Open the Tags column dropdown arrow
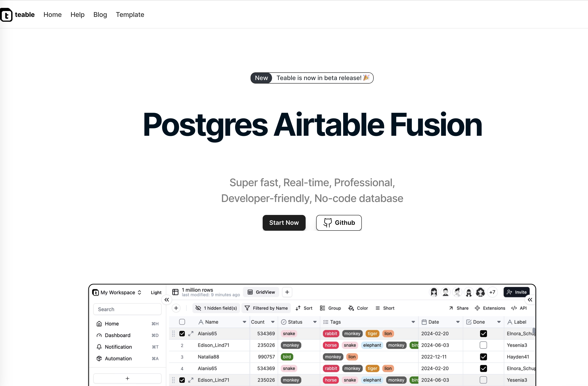 (413, 322)
